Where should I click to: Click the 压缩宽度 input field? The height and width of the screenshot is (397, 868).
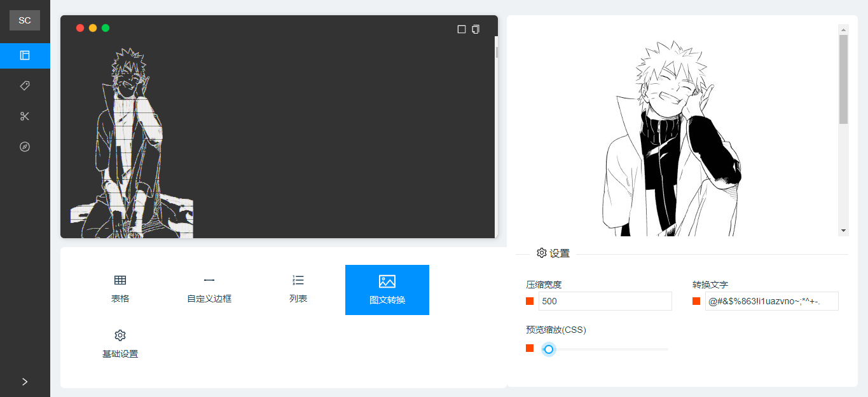pyautogui.click(x=605, y=301)
